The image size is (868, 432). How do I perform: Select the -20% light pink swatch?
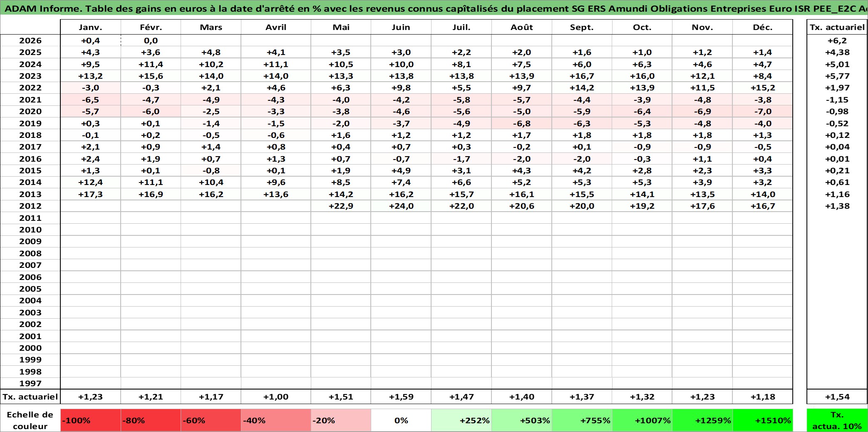tap(341, 420)
